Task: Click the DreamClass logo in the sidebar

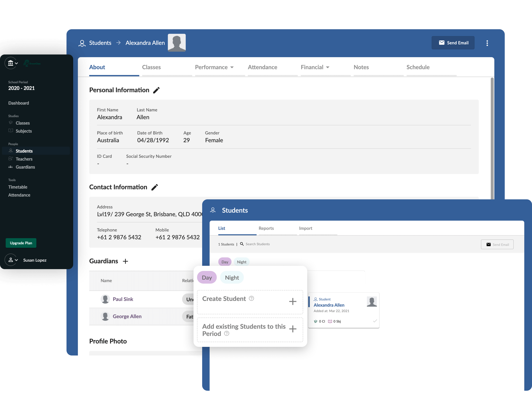Action: click(32, 63)
